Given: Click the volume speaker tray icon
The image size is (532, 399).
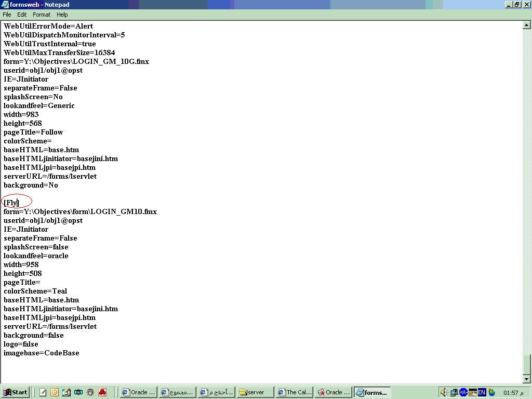Looking at the screenshot, I should click(444, 392).
